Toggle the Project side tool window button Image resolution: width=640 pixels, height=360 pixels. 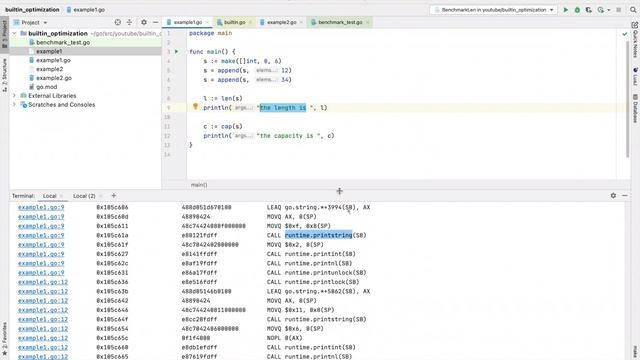pyautogui.click(x=4, y=35)
